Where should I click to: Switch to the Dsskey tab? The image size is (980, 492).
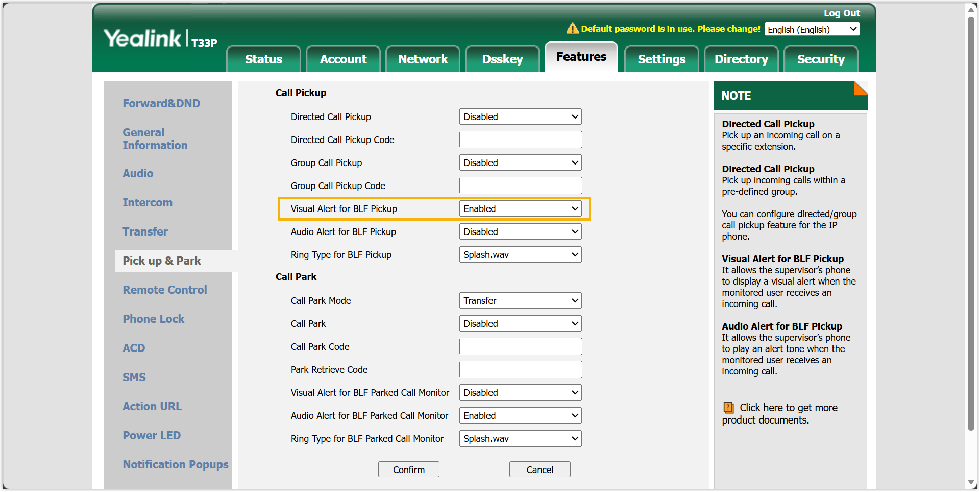tap(502, 59)
